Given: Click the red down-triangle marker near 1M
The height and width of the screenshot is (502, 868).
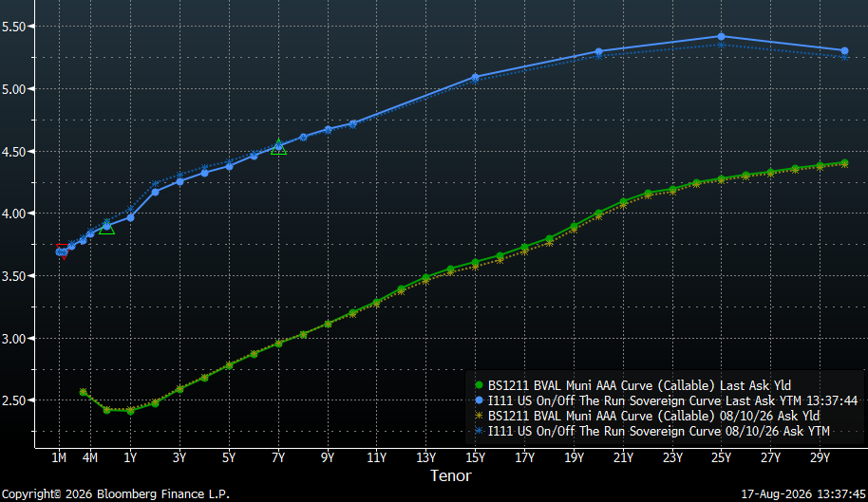Looking at the screenshot, I should (63, 251).
